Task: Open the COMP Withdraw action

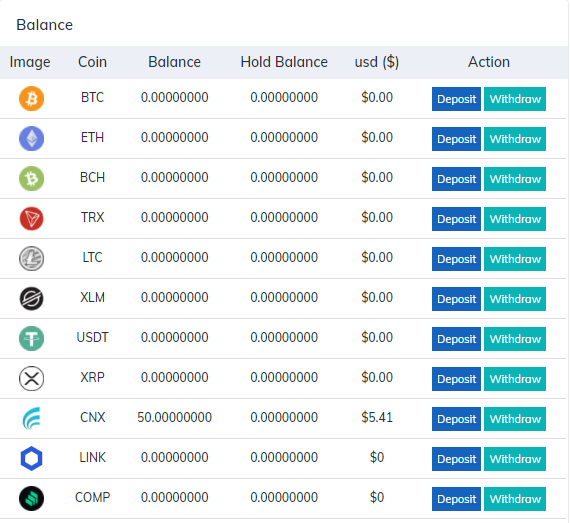Action: click(515, 499)
